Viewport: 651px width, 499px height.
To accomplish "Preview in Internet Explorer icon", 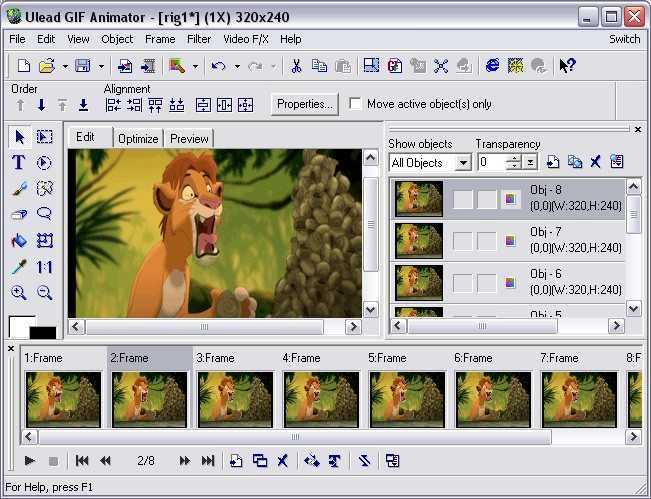I will tap(492, 66).
